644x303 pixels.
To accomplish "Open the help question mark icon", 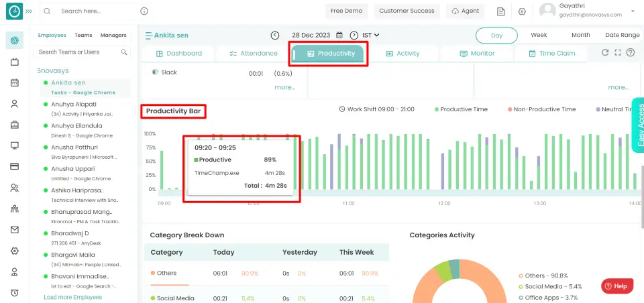I will pos(631,52).
